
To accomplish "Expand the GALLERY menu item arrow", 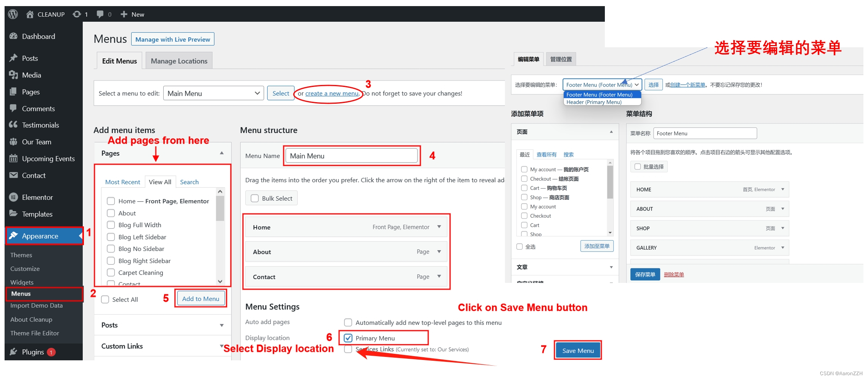I will pos(783,247).
